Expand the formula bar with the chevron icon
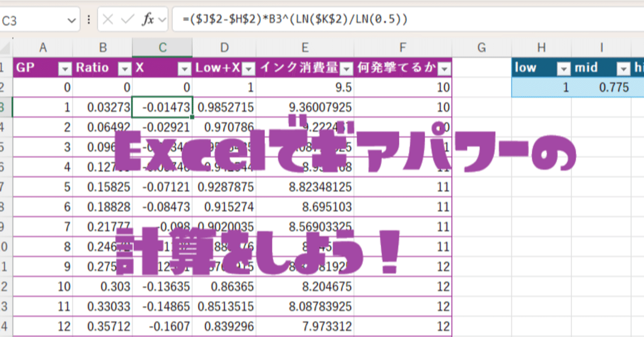This screenshot has width=644, height=337. click(x=162, y=19)
